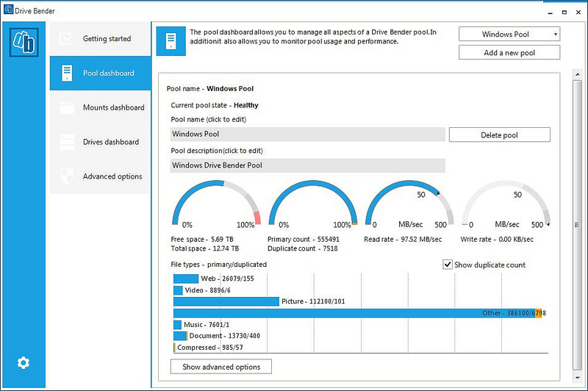Click the vertical scrollbar thumb
This screenshot has width=588, height=391.
[x=578, y=225]
